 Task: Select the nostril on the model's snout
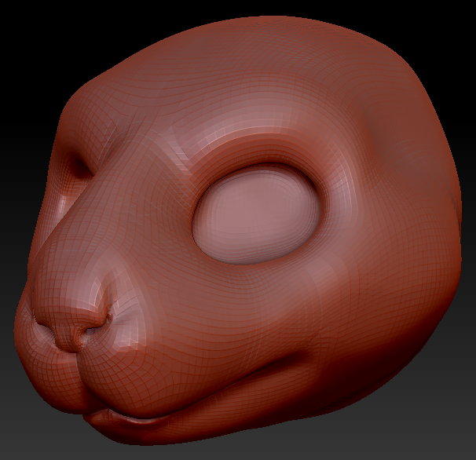click(x=96, y=329)
